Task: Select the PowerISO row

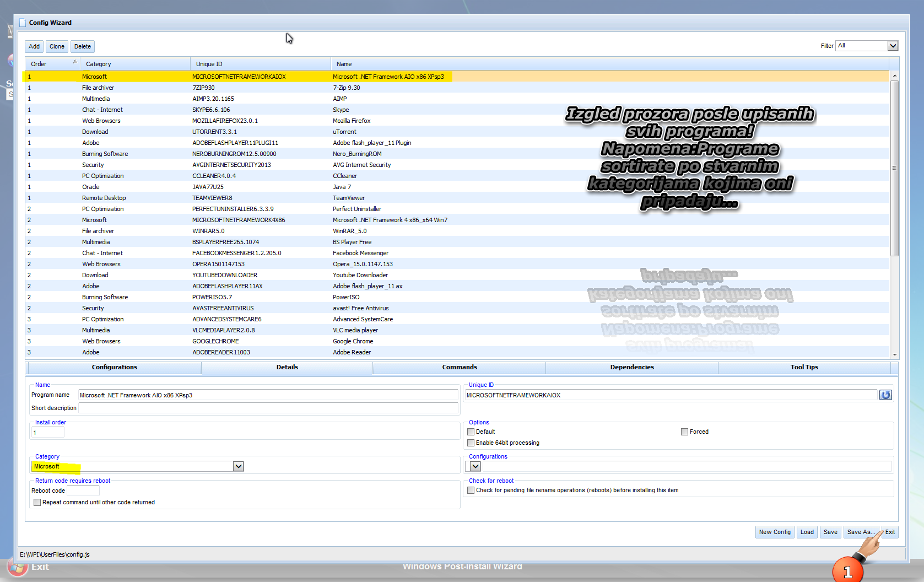Action: coord(457,297)
